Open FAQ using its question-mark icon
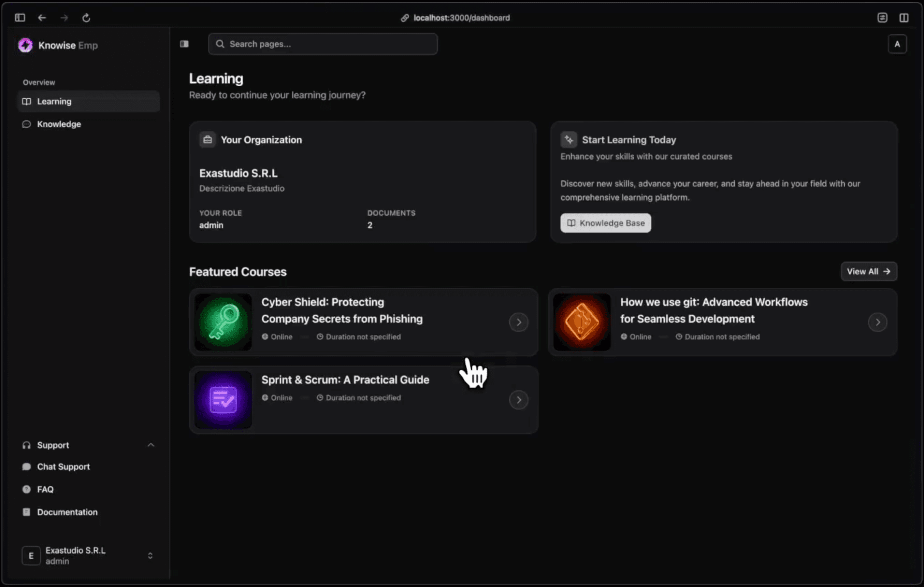The height and width of the screenshot is (587, 924). 26,489
